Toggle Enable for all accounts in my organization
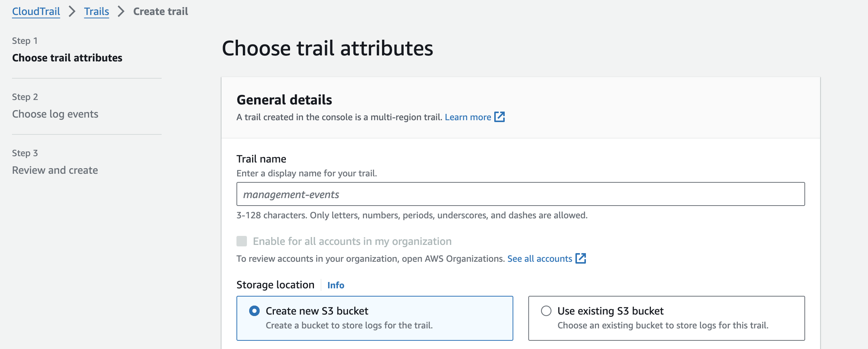The width and height of the screenshot is (868, 349). 242,241
